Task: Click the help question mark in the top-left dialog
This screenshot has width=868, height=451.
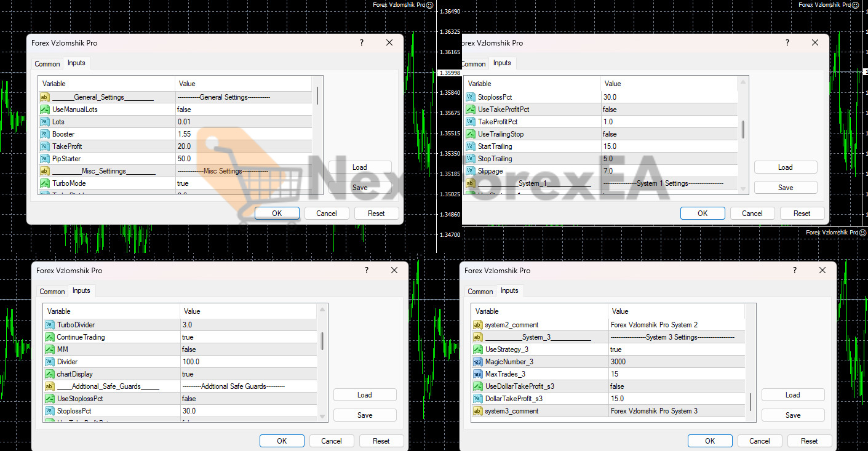Action: (361, 42)
